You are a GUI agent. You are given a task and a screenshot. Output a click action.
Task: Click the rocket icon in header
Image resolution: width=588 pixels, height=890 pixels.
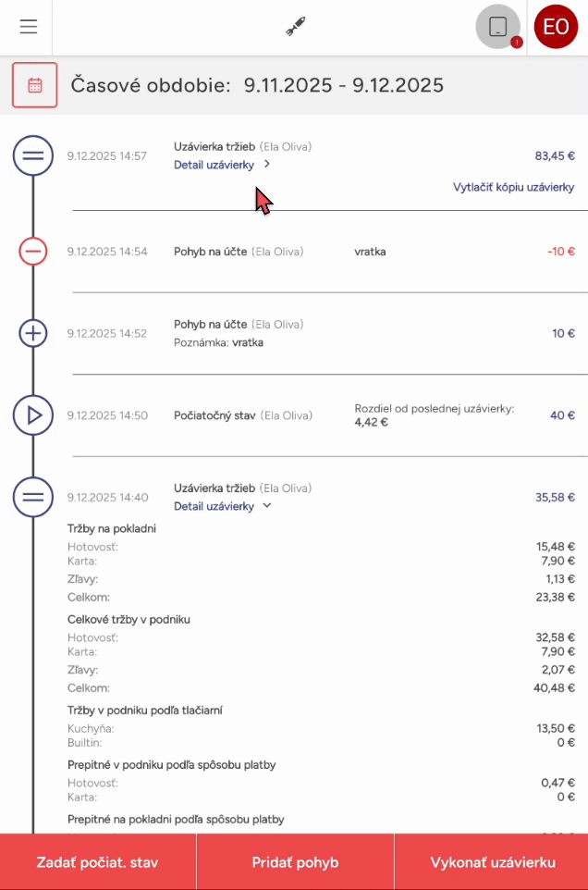pyautogui.click(x=295, y=27)
